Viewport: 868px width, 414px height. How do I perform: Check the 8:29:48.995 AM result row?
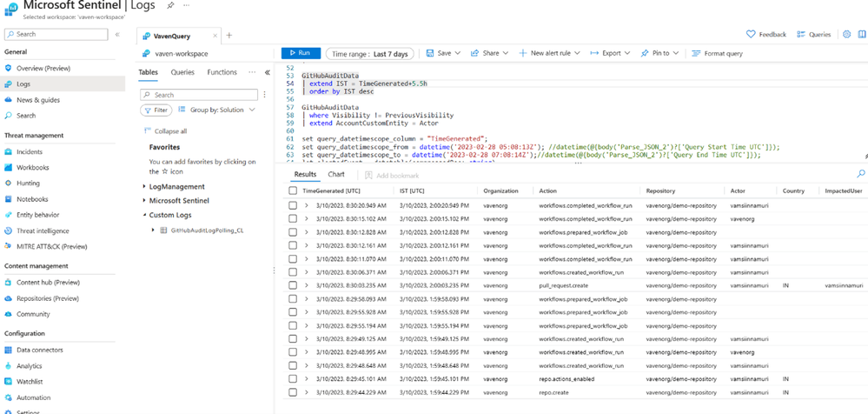(292, 352)
